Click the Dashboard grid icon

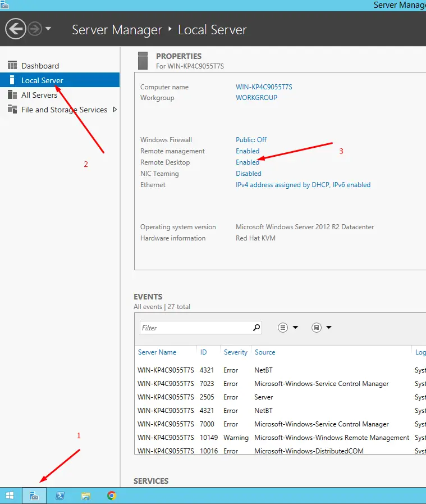[x=12, y=65]
